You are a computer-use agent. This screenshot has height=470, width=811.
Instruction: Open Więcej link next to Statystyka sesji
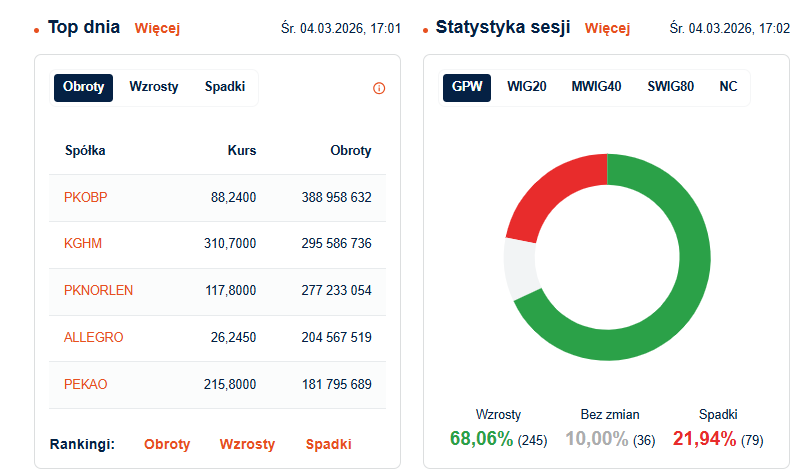coord(607,28)
